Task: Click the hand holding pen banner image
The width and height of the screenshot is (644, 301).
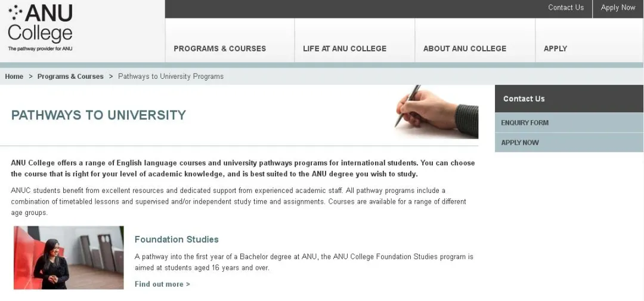Action: [436, 112]
